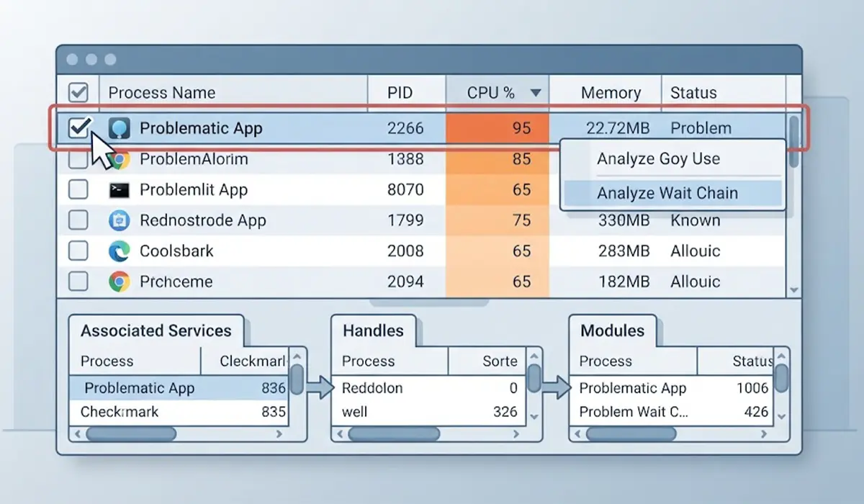Click the memory value 283MB

(x=624, y=251)
